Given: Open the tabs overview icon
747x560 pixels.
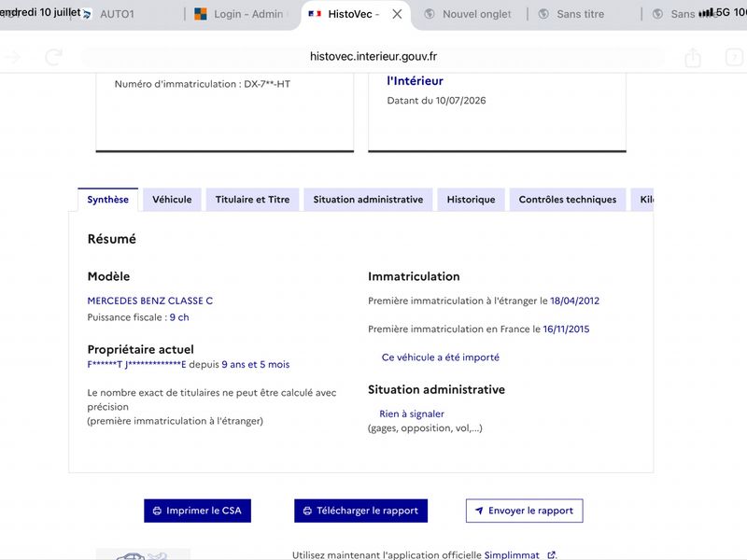Looking at the screenshot, I should (x=734, y=57).
